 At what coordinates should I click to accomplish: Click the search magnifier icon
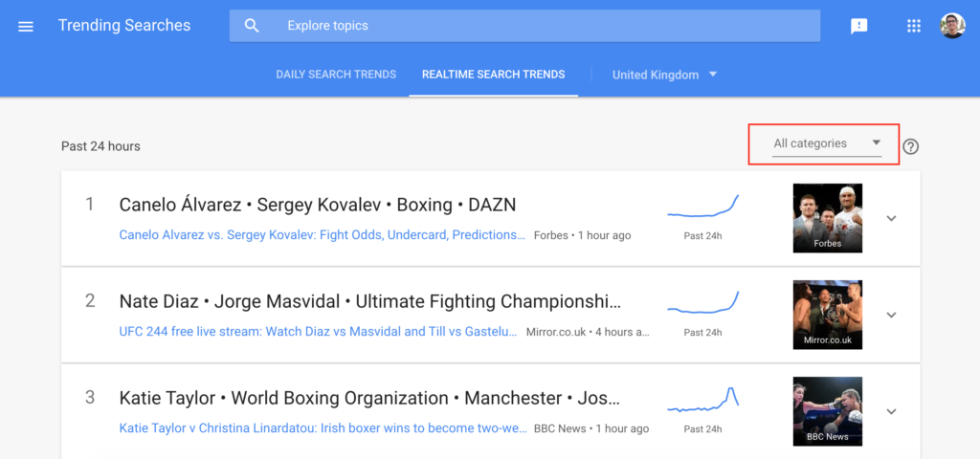click(x=252, y=26)
